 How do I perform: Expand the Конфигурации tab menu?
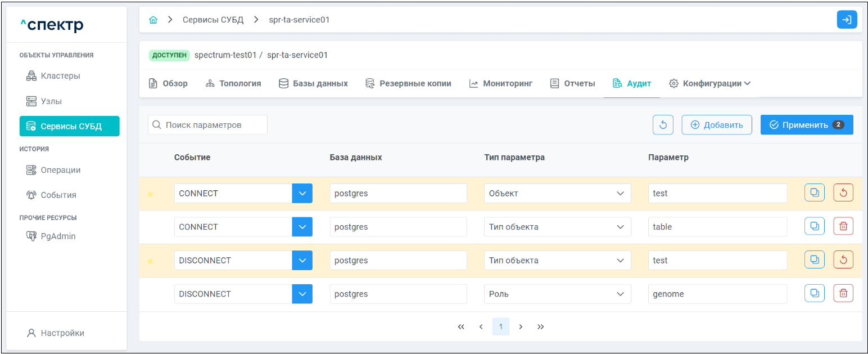[x=710, y=83]
